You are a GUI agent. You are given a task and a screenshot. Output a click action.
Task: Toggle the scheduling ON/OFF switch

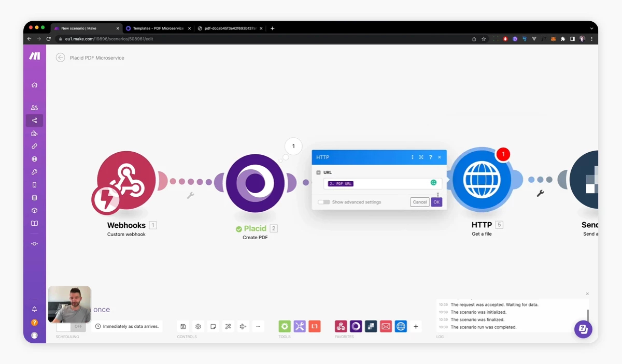(x=71, y=327)
